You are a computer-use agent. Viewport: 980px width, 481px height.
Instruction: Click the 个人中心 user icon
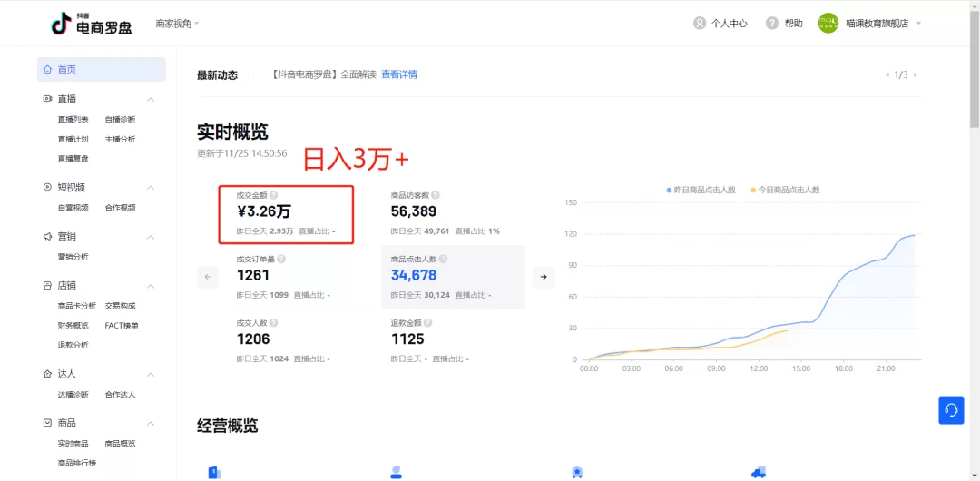(700, 24)
